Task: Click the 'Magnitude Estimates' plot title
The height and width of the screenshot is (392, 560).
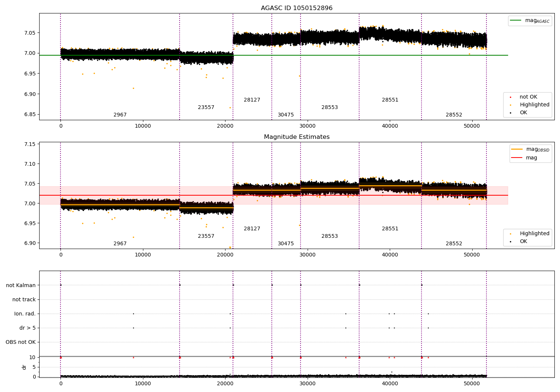Action: point(297,137)
